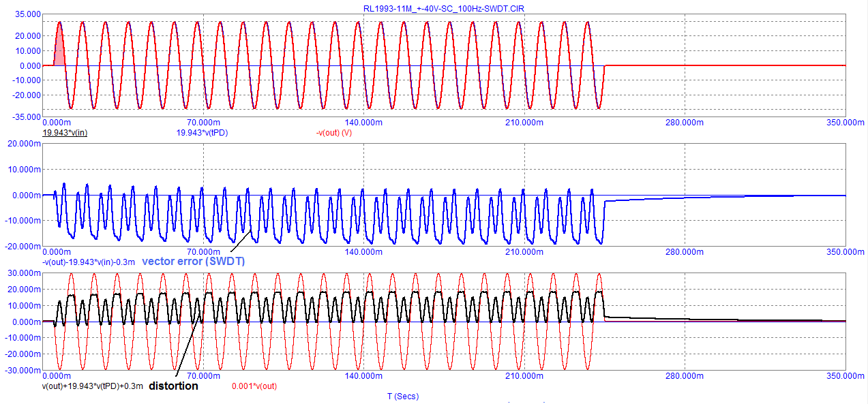
Task: Click the 'distortion' annotation text
Action: click(174, 386)
